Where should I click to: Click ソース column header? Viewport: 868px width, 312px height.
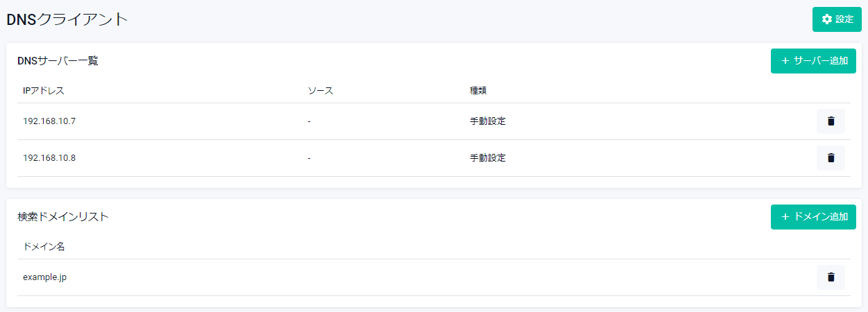point(321,91)
